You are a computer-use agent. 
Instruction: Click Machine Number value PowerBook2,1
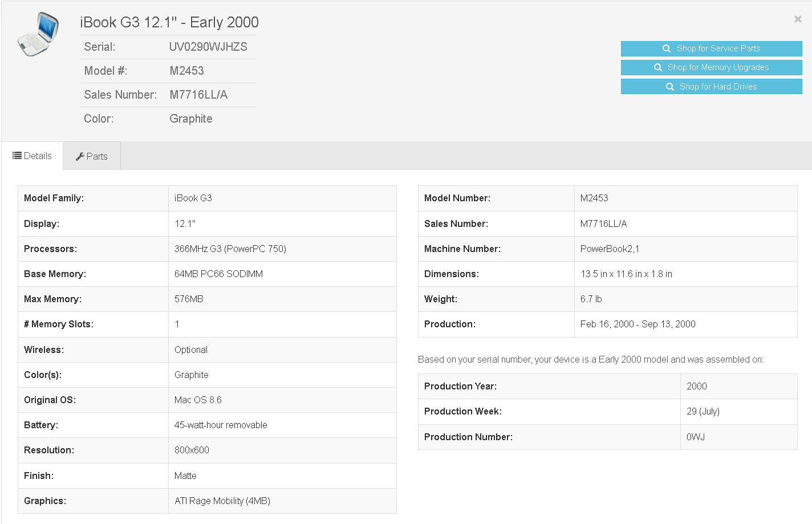coord(610,249)
